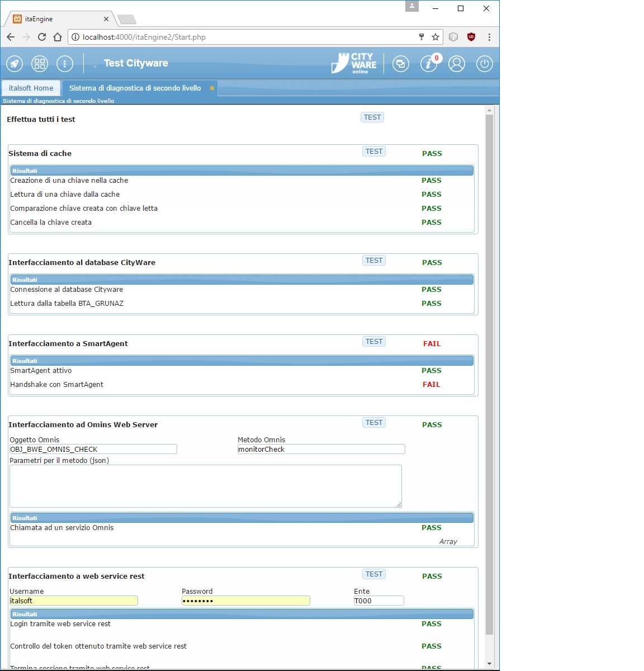Click the rocket launcher icon

15,64
